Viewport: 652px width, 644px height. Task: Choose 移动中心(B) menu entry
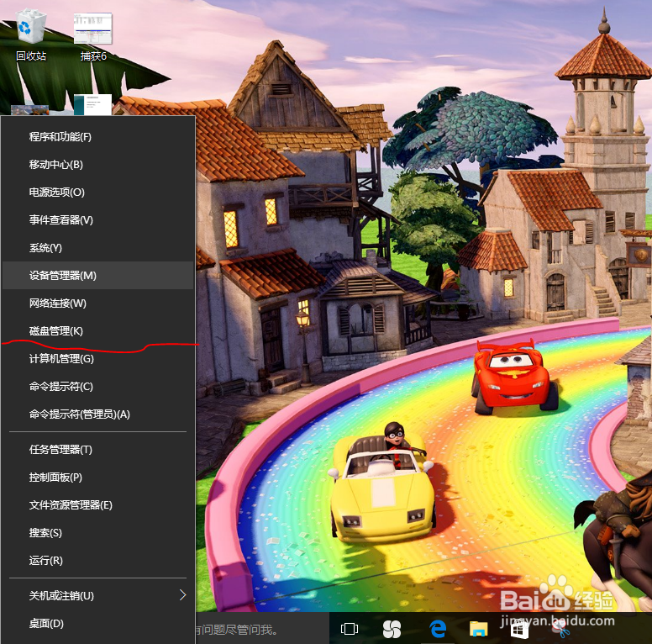(98, 164)
